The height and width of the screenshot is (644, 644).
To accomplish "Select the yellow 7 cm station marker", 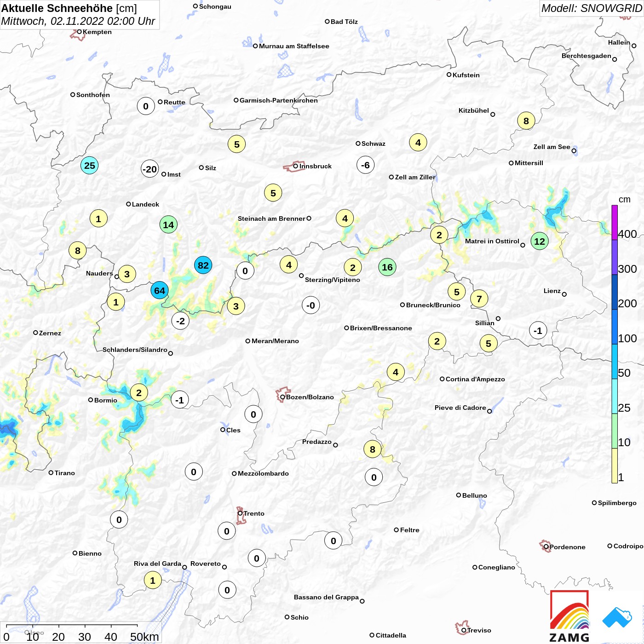I will click(x=479, y=299).
